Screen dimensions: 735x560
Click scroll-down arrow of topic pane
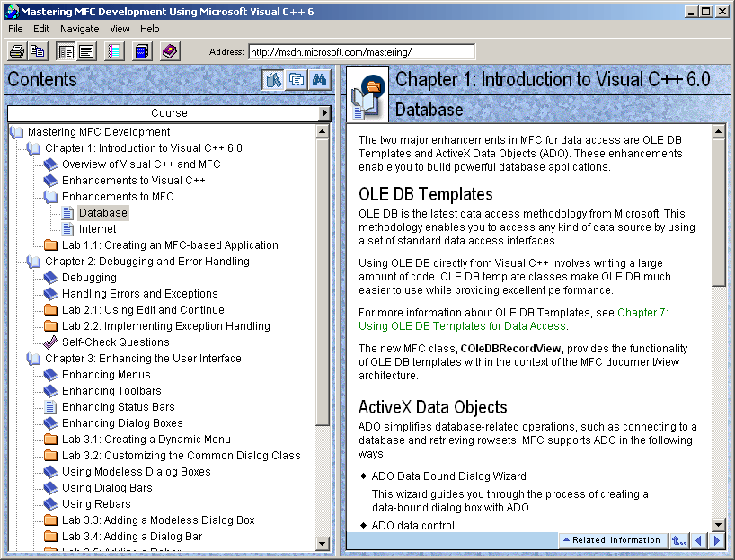point(719,524)
